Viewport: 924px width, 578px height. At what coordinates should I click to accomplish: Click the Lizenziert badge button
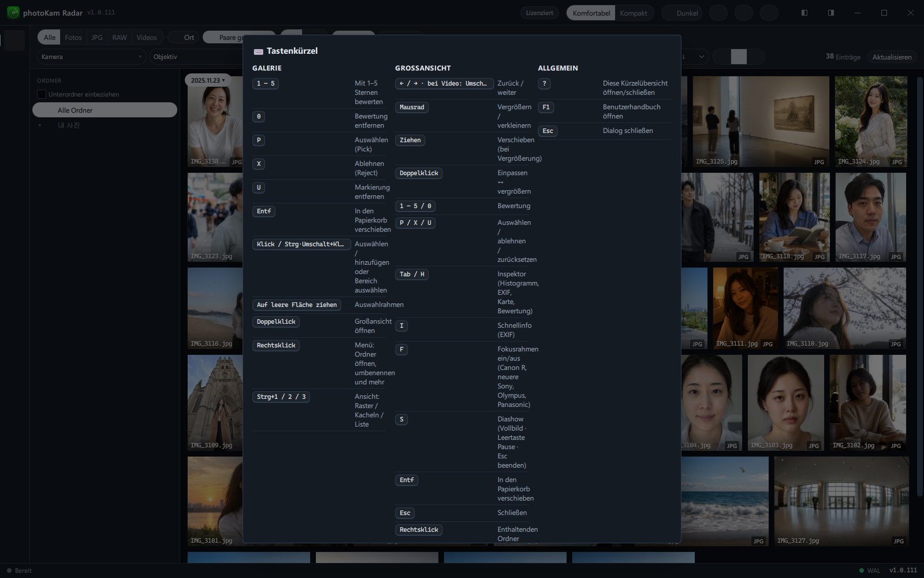click(x=539, y=13)
